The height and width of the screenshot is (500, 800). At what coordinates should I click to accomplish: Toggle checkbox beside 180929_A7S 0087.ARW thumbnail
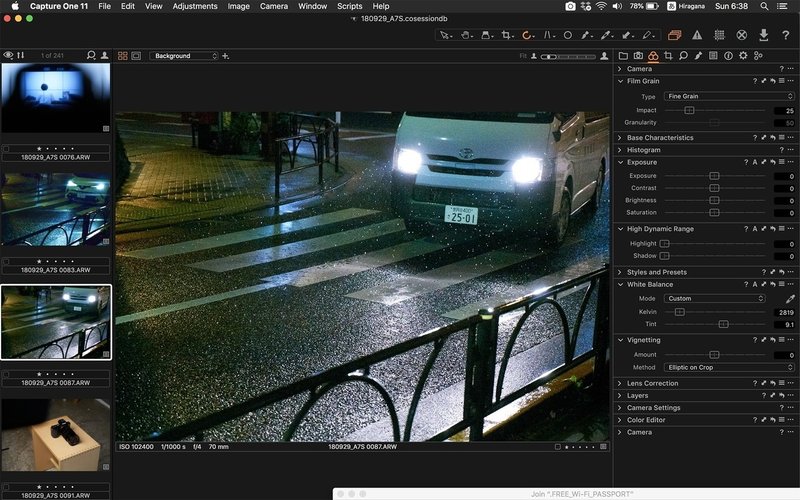[x=6, y=374]
